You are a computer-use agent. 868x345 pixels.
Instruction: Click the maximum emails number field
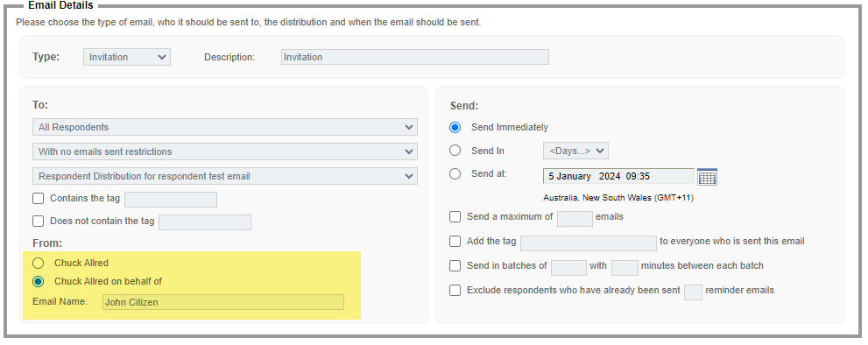pyautogui.click(x=575, y=219)
